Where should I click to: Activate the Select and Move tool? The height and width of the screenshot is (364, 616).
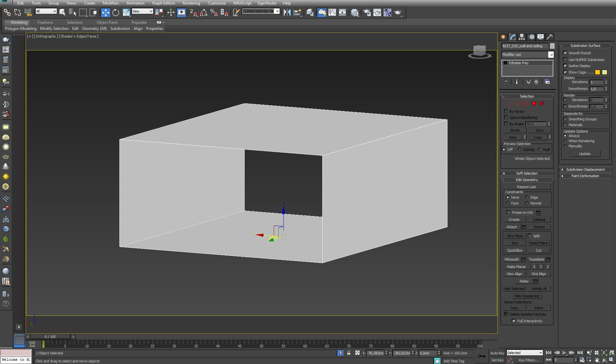105,13
